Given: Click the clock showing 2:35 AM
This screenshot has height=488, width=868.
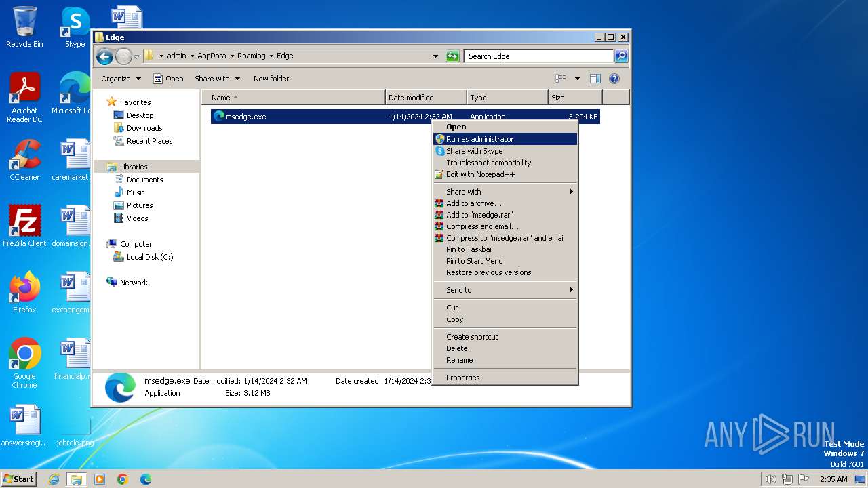Looking at the screenshot, I should (x=833, y=479).
